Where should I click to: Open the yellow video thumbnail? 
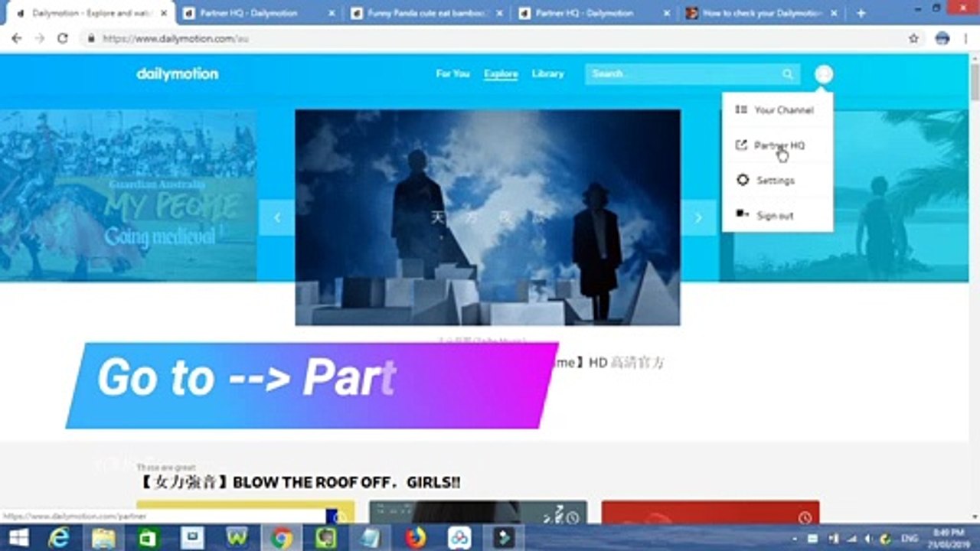tap(245, 512)
